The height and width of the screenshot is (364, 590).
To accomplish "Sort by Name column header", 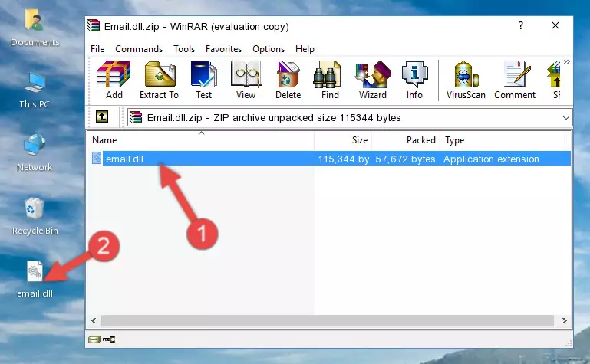I will (201, 140).
